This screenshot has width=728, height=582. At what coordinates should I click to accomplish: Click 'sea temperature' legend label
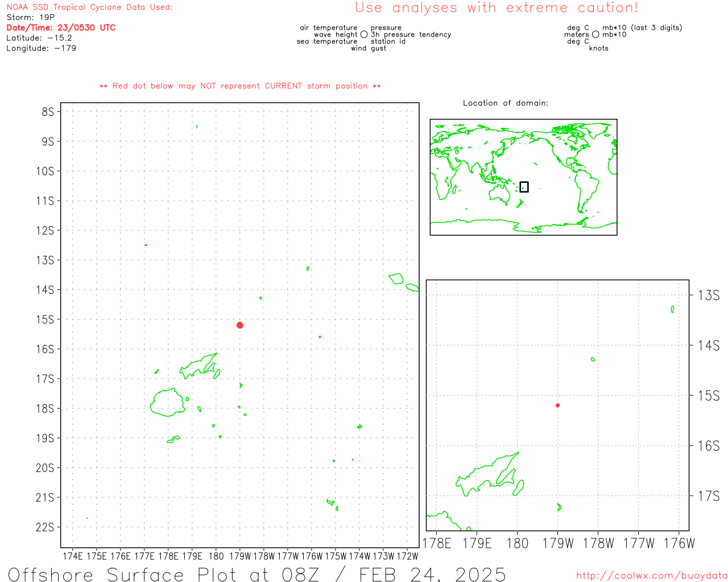pos(327,41)
